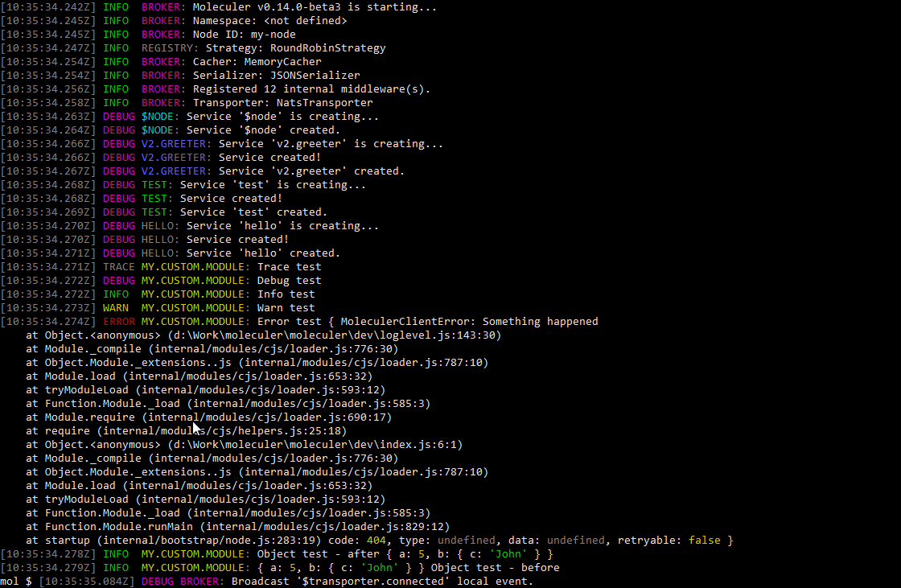Click 'Strategy: RoundRobinStrategy' text
Image resolution: width=901 pixels, height=588 pixels.
click(x=295, y=48)
